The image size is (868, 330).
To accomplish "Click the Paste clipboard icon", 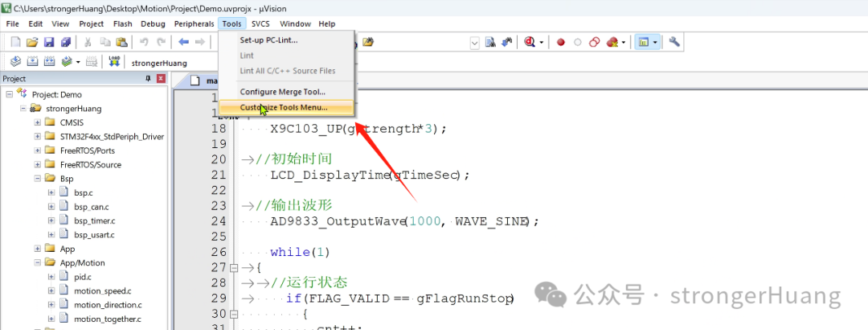I will 122,42.
